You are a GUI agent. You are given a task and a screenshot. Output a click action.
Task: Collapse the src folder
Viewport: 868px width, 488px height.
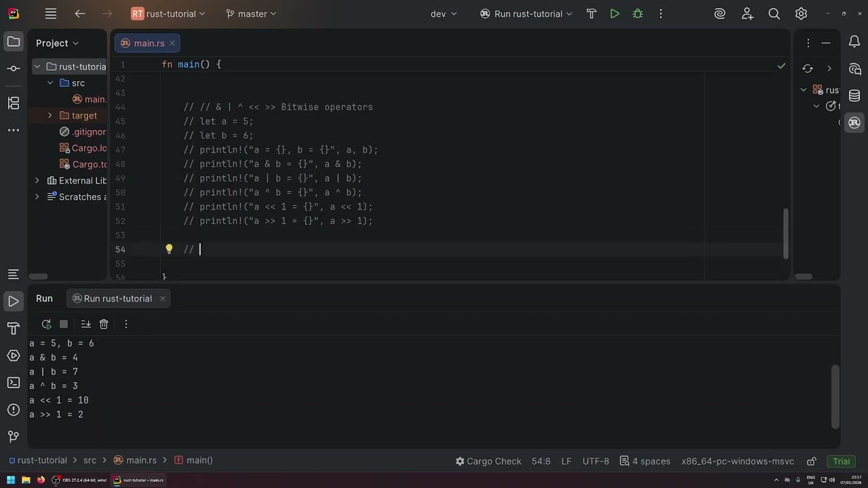point(50,83)
